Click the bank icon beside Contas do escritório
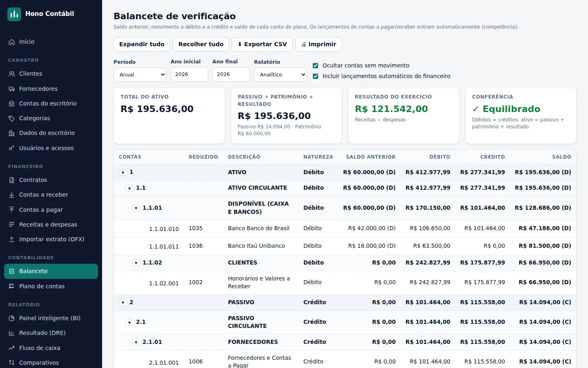Screen dimensions: 588x368 coord(11,103)
